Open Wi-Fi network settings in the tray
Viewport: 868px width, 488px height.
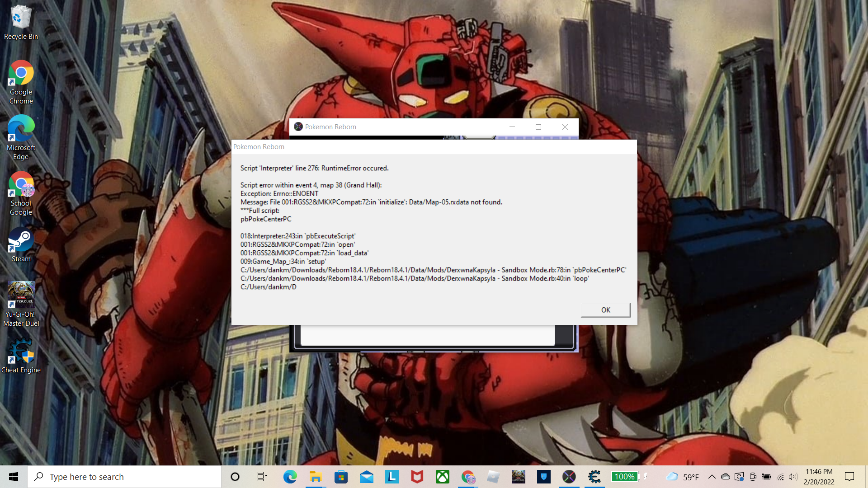tap(780, 477)
